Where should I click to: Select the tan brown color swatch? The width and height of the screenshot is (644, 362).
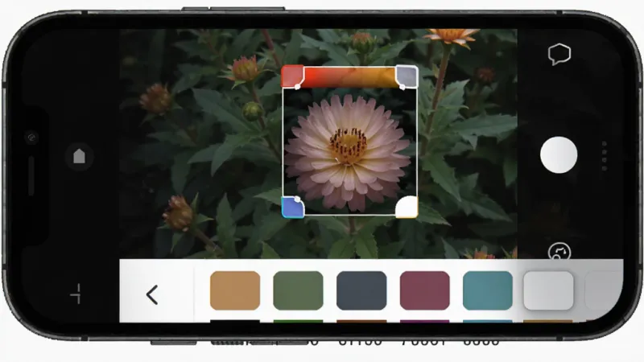(x=235, y=290)
